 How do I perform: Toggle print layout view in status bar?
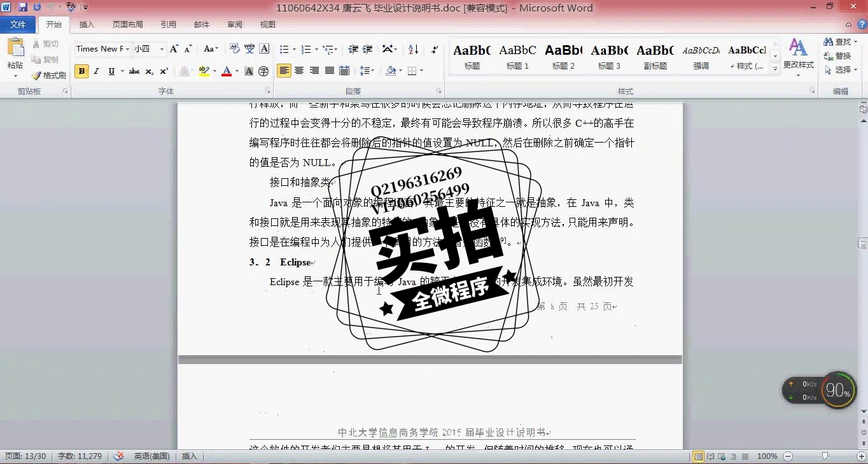click(x=699, y=456)
